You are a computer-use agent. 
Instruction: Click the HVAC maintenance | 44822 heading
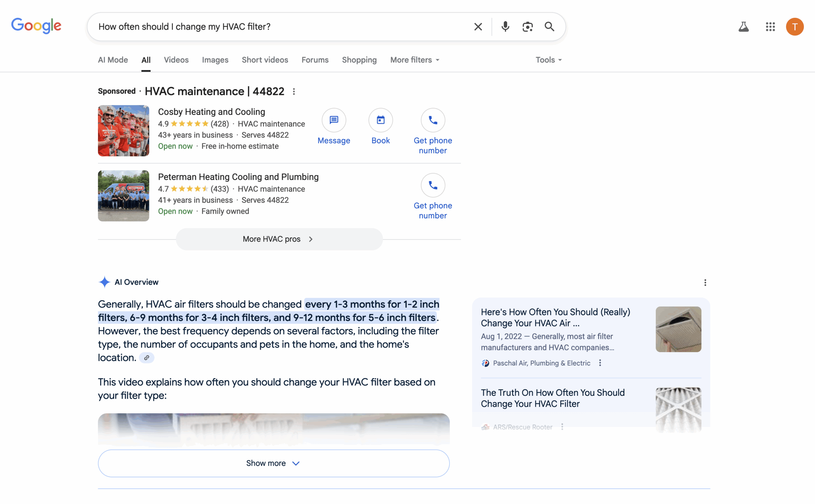coord(214,91)
